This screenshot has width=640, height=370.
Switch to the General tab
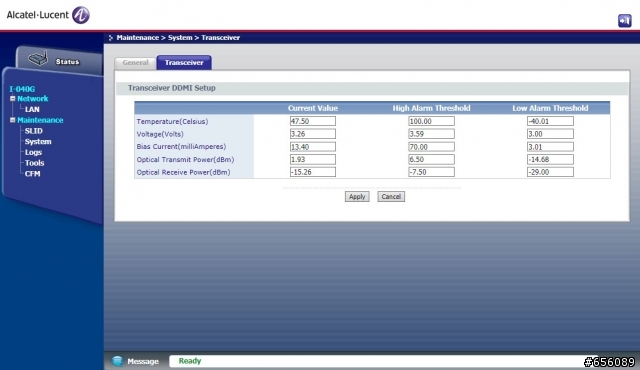[135, 62]
